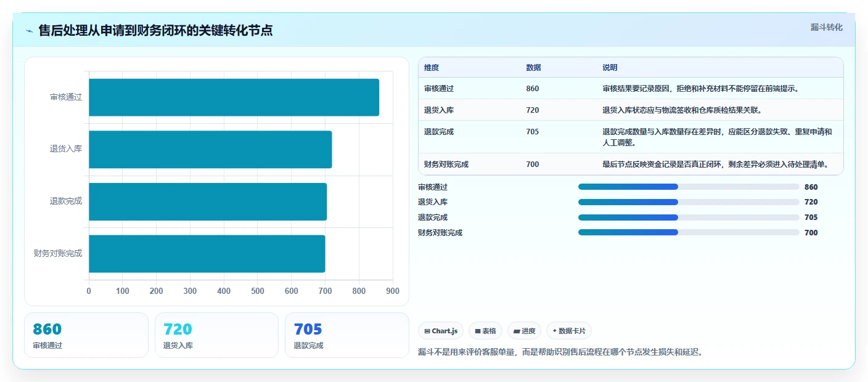868x382 pixels.
Task: Click the 退货入库状态应与物流签收 description text
Action: pos(684,110)
